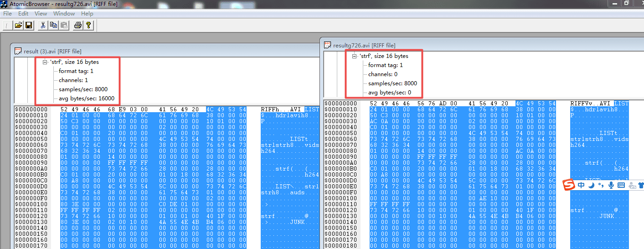The image size is (644, 249).
Task: Click offset $00000180 in resultg726.avi hex view
Action: (341, 245)
